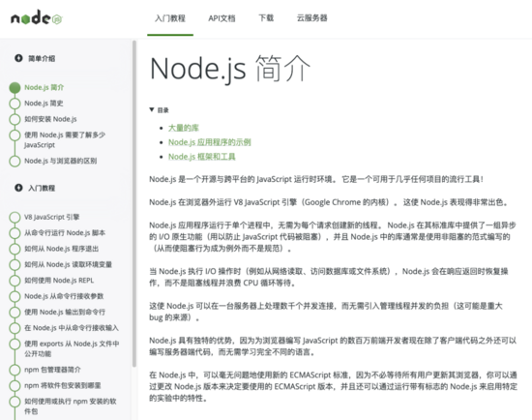Screen dimensions: 532x420
Task: Click the Node.js logo
Action: point(37,17)
